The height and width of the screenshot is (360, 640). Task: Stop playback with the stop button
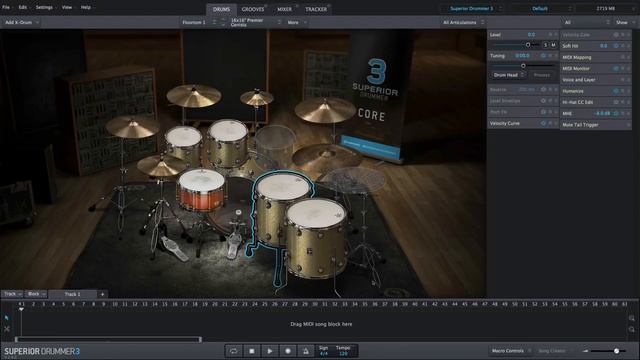coord(252,351)
